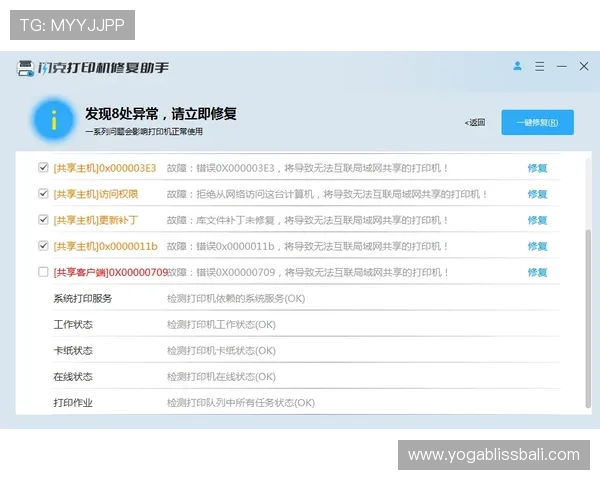Select the [共享主机]更新补丁 label
This screenshot has height=480, width=600.
click(96, 220)
